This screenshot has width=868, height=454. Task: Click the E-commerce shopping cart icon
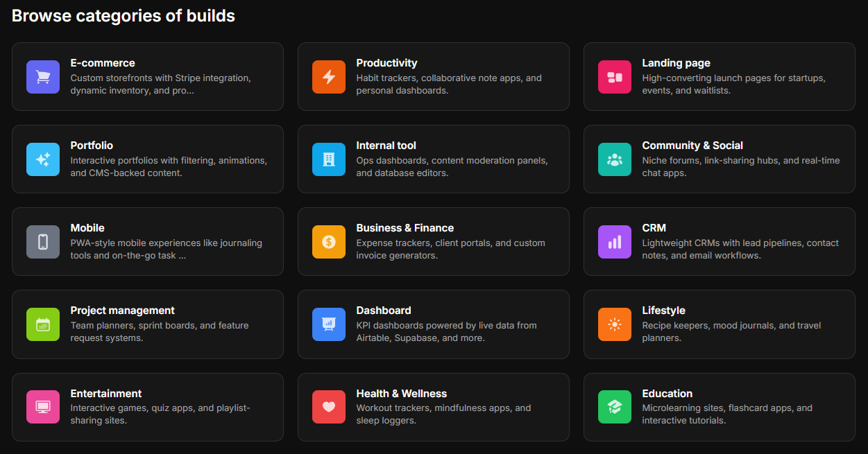[x=43, y=77]
